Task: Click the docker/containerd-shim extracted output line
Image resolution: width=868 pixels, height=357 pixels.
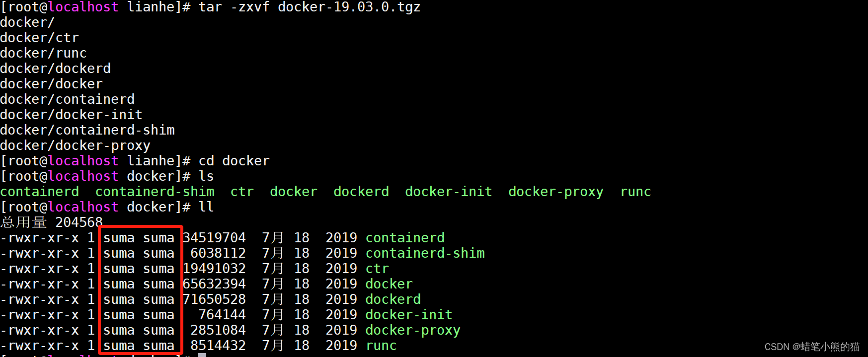Action: [x=87, y=130]
